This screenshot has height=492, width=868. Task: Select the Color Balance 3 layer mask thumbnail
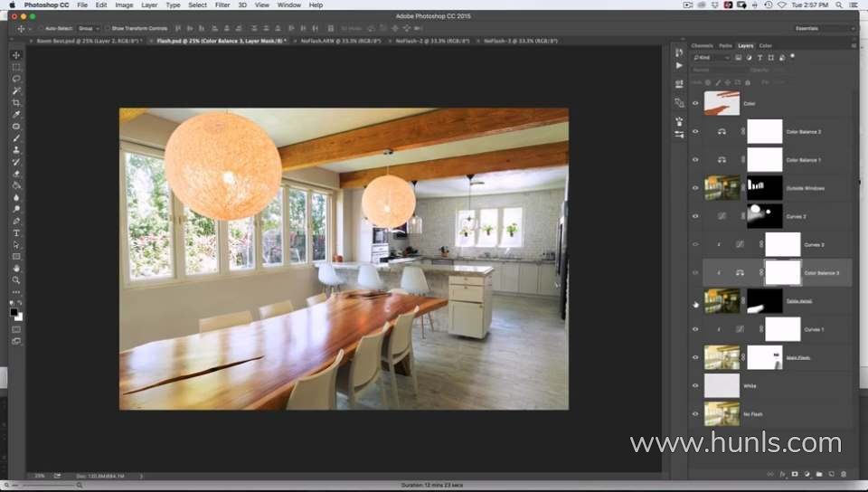click(783, 273)
